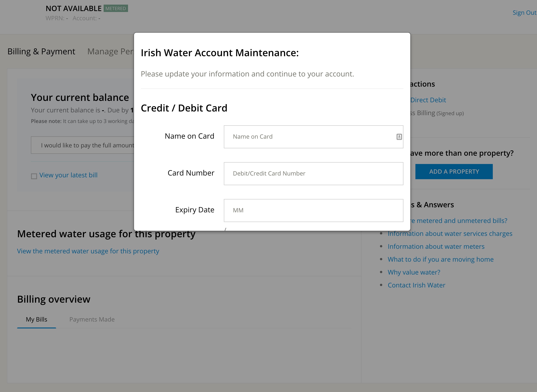This screenshot has height=392, width=537.
Task: Click the Name on Card input field
Action: [x=314, y=136]
